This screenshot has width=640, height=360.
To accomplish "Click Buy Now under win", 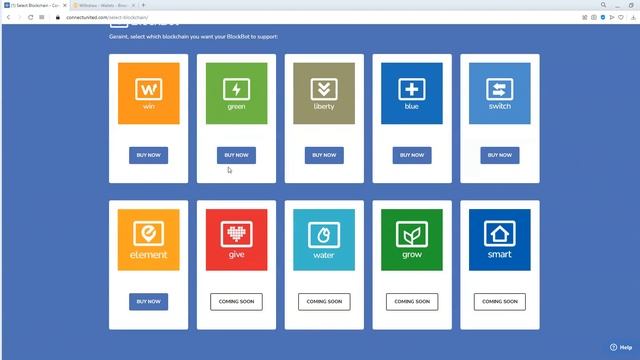I will click(x=149, y=155).
